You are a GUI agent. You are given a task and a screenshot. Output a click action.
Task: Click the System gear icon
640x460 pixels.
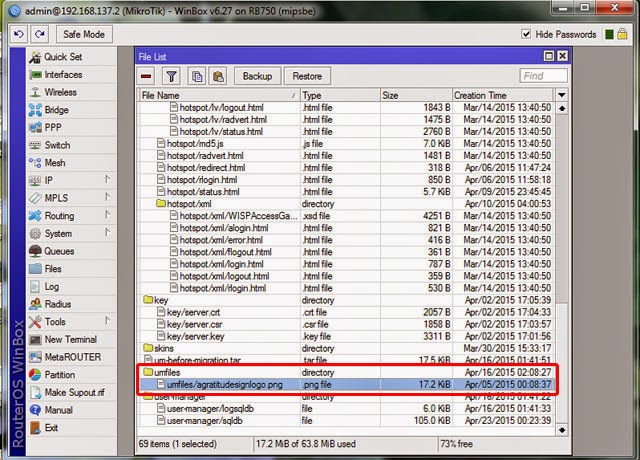point(35,233)
